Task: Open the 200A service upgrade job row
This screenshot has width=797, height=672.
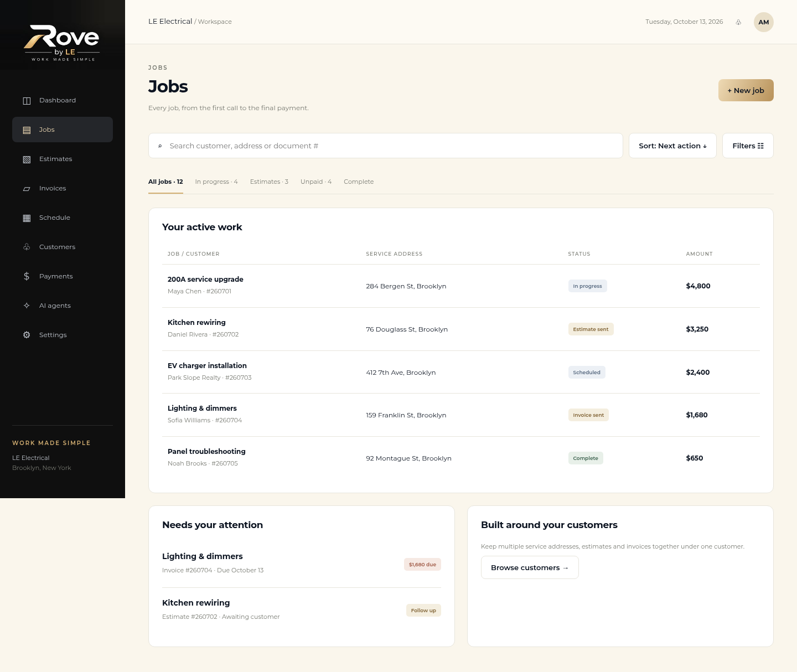Action: [461, 286]
